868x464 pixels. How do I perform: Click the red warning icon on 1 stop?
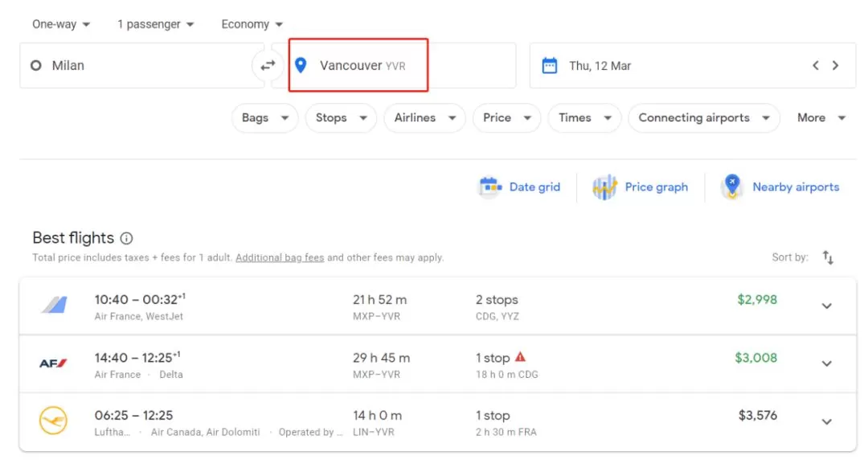[x=520, y=357]
